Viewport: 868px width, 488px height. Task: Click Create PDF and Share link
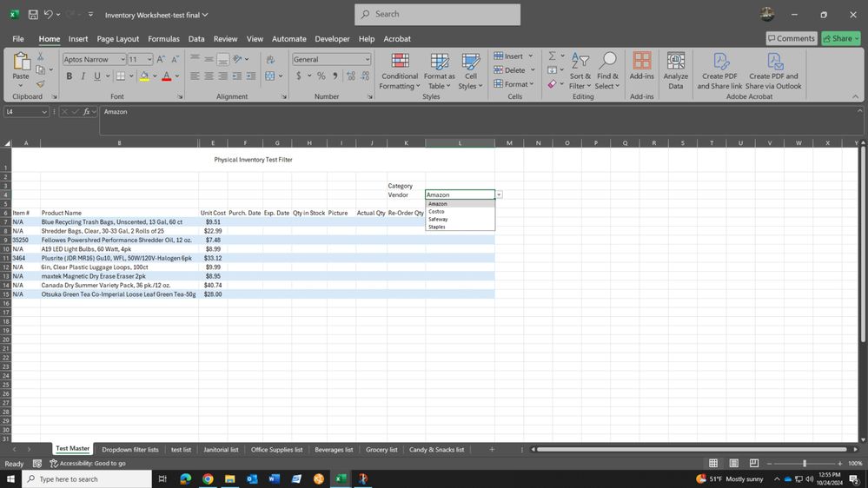click(719, 71)
